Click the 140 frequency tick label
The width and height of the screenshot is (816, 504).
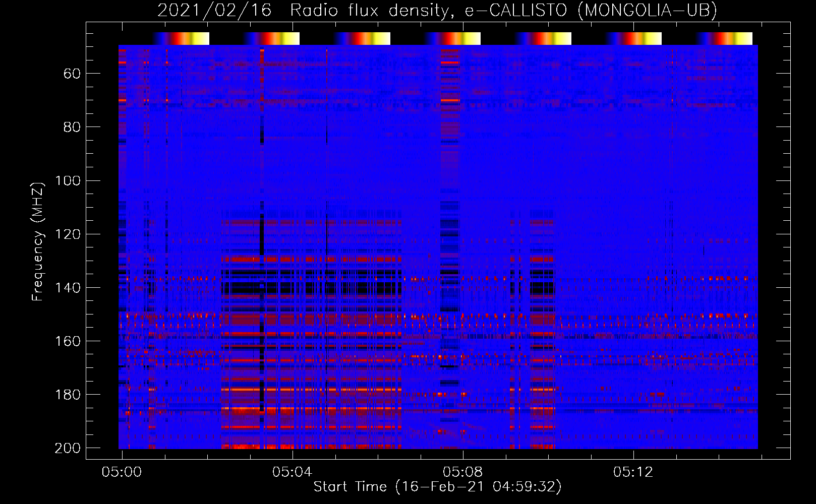(x=68, y=288)
